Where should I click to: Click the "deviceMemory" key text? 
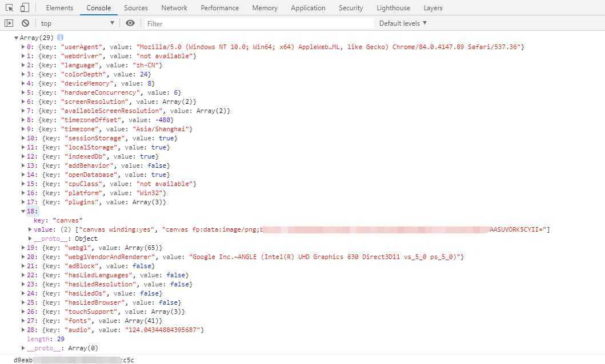pos(87,83)
